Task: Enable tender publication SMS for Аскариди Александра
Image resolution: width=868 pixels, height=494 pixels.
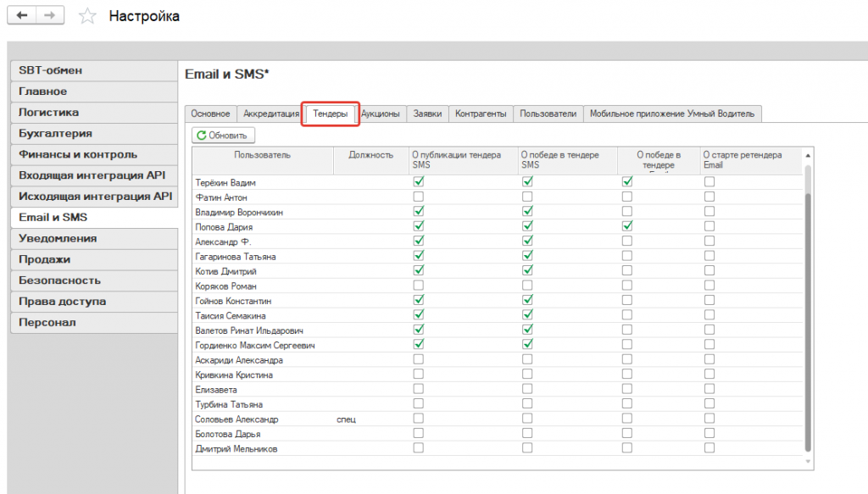Action: pyautogui.click(x=419, y=359)
